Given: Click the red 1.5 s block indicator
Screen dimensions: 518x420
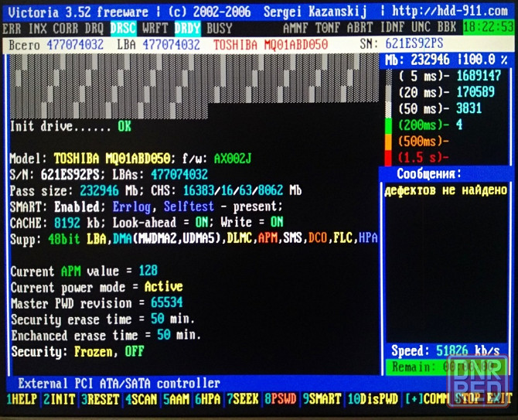Looking at the screenshot, I should [x=389, y=157].
